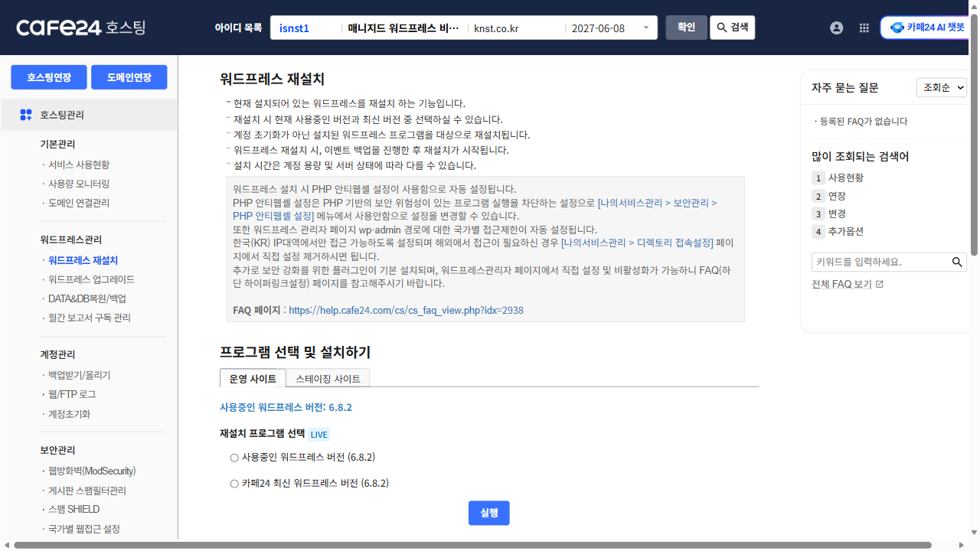This screenshot has width=980, height=551.
Task: Open 도메인 연결관리 menu item
Action: 79,203
